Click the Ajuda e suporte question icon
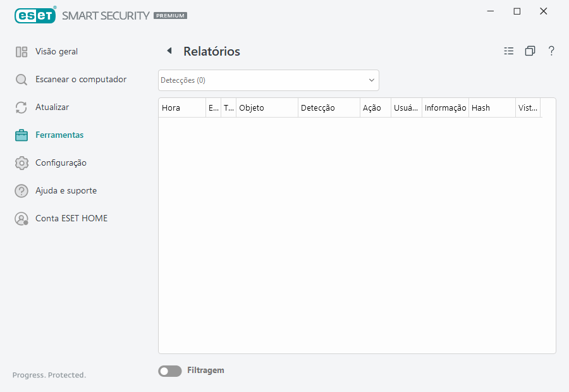 pos(21,190)
